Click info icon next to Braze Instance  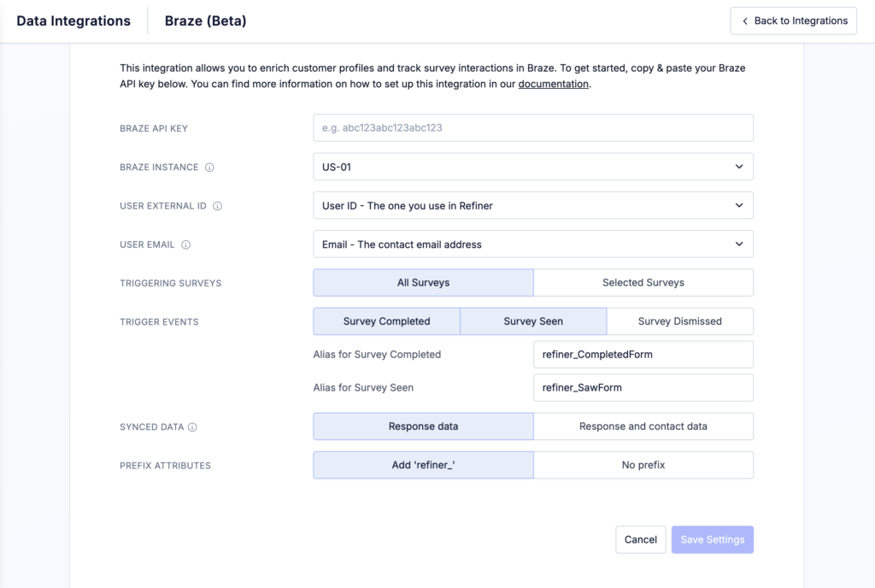[210, 168]
